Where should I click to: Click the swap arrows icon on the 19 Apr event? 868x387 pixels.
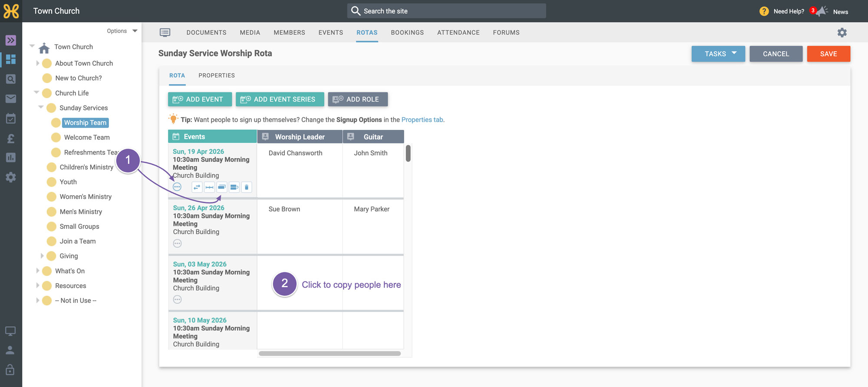tap(197, 187)
